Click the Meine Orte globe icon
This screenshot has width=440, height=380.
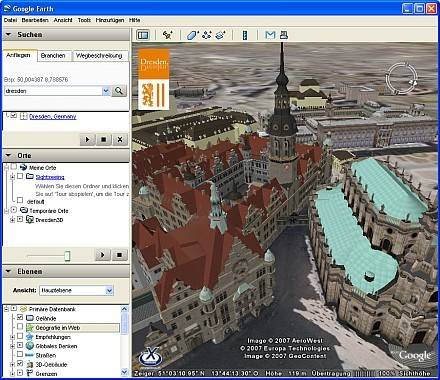[x=23, y=167]
